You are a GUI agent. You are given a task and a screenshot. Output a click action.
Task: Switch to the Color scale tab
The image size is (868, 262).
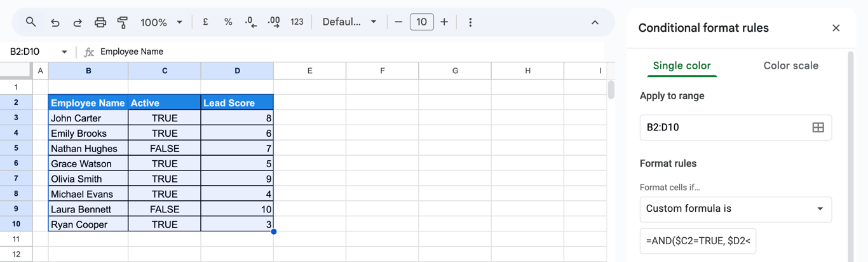click(790, 65)
